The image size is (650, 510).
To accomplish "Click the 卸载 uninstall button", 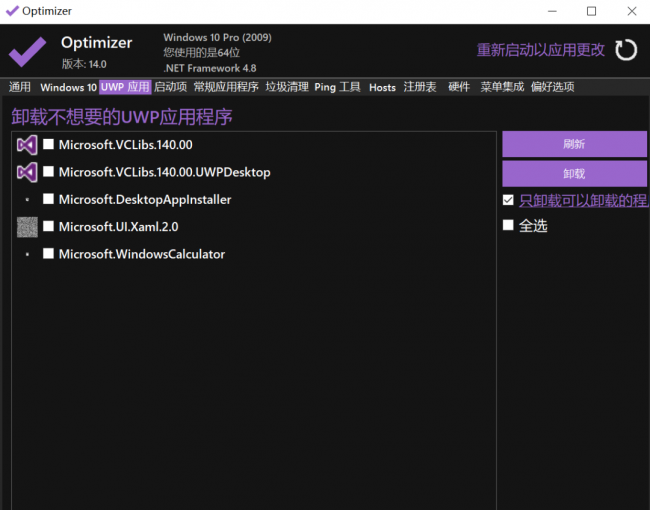I will pos(575,174).
